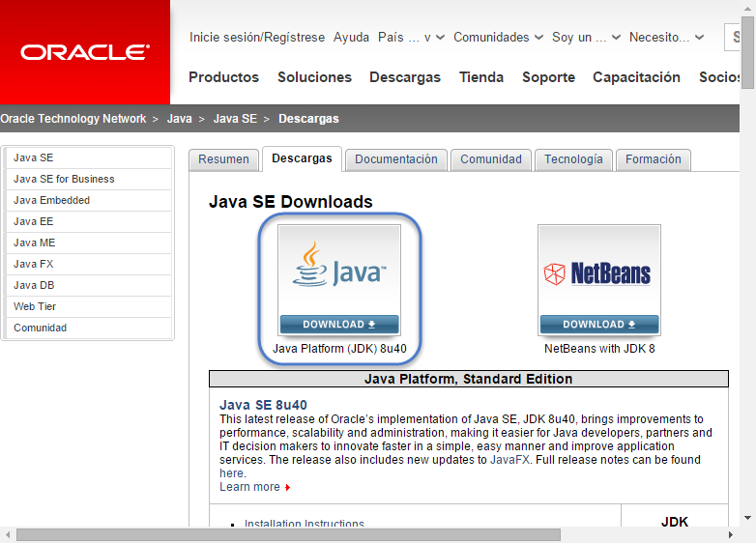Expand the Comunidades dropdown
756x543 pixels.
pyautogui.click(x=498, y=37)
